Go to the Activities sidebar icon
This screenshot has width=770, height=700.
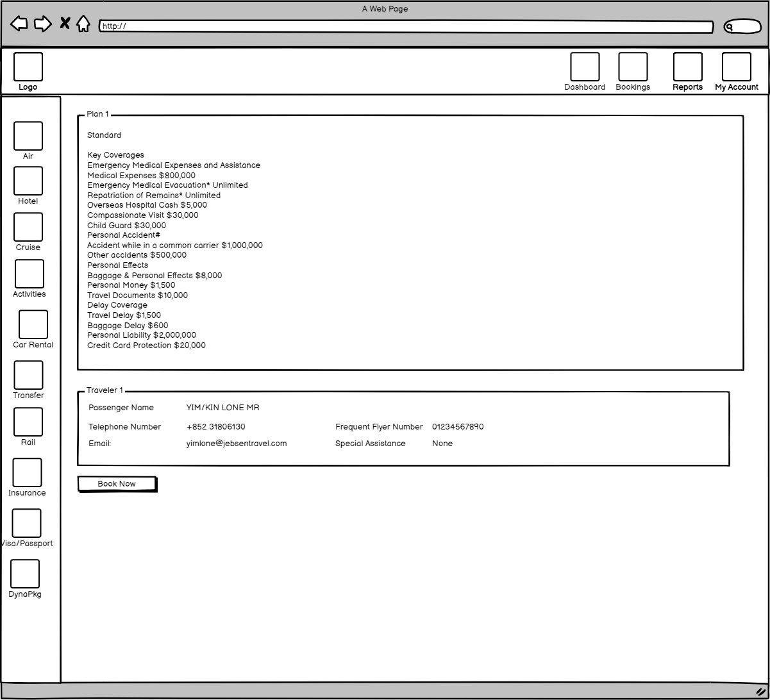tap(29, 274)
